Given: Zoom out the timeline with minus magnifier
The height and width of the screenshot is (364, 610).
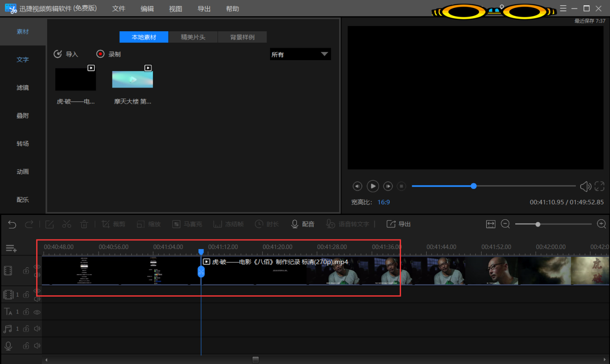Looking at the screenshot, I should click(x=505, y=224).
